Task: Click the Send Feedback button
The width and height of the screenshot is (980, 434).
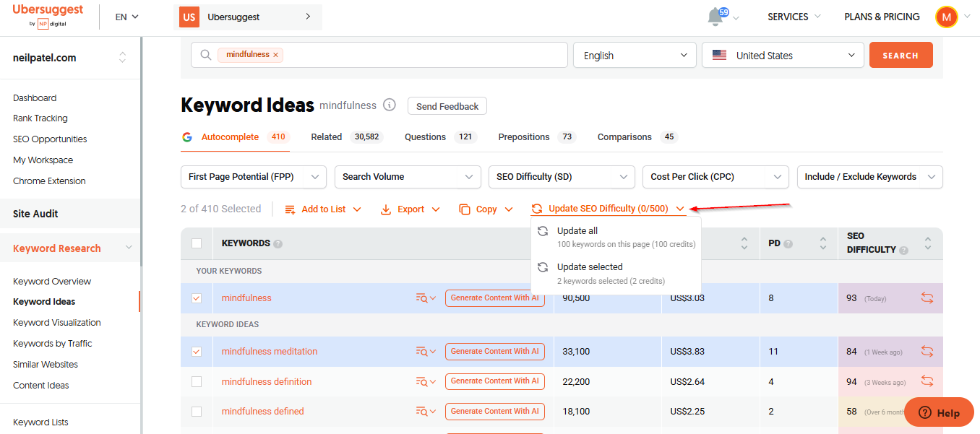Action: (447, 106)
